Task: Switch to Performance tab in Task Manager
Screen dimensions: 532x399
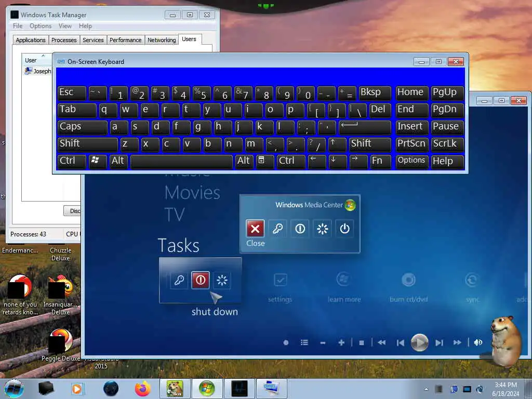Action: pos(126,40)
